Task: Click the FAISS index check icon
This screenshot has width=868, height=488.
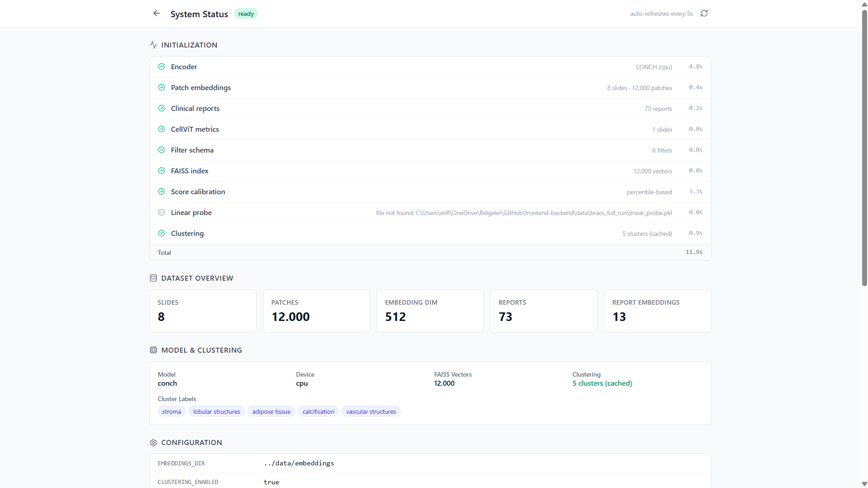Action: pyautogui.click(x=162, y=171)
